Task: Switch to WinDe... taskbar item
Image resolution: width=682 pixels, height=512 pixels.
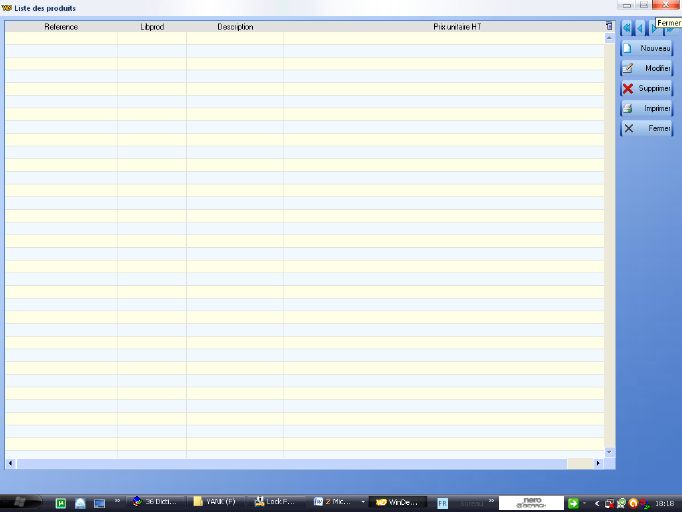Action: tap(398, 502)
